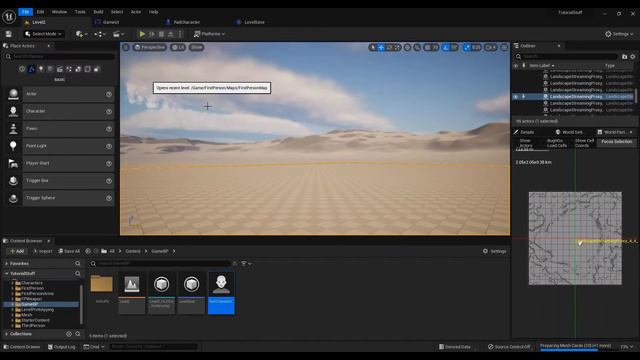Viewport: 640px width, 360px height.
Task: Expand the Collections section
Action: point(7,334)
